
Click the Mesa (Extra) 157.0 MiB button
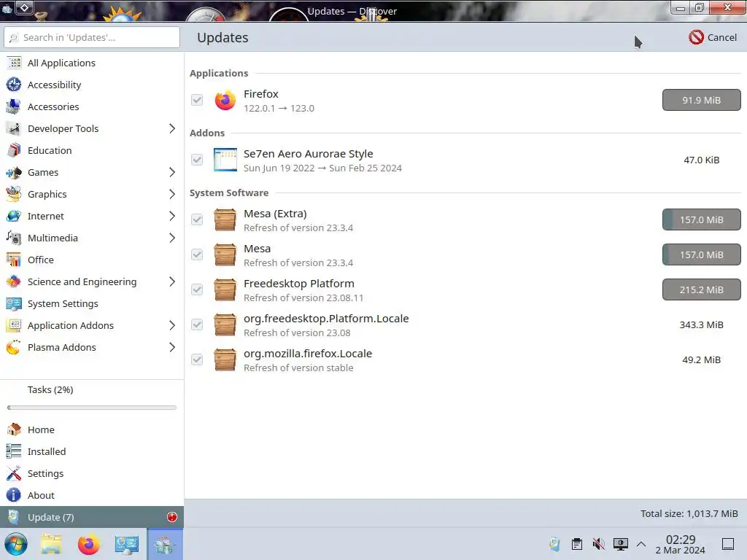click(701, 219)
